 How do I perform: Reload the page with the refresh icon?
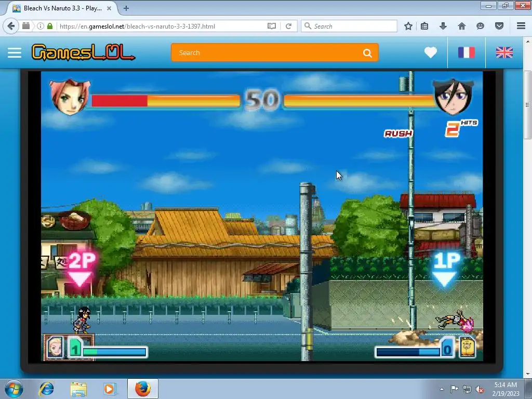click(x=289, y=26)
